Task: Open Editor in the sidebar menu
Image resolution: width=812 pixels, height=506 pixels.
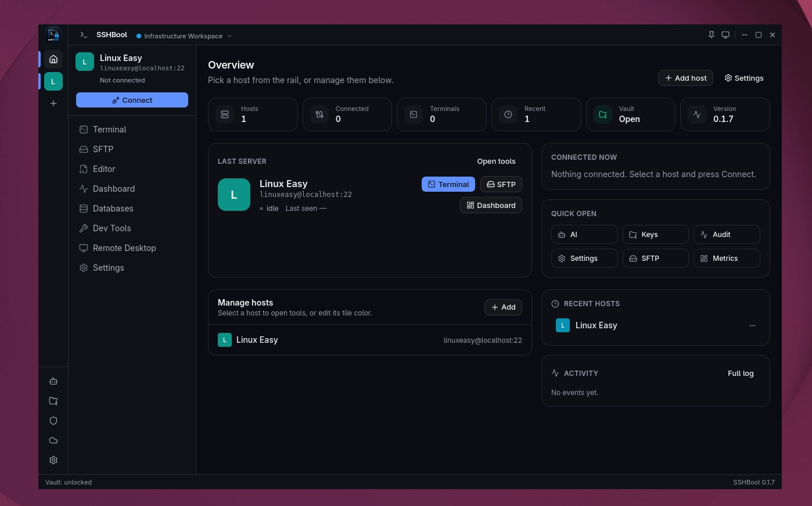Action: pyautogui.click(x=132, y=169)
